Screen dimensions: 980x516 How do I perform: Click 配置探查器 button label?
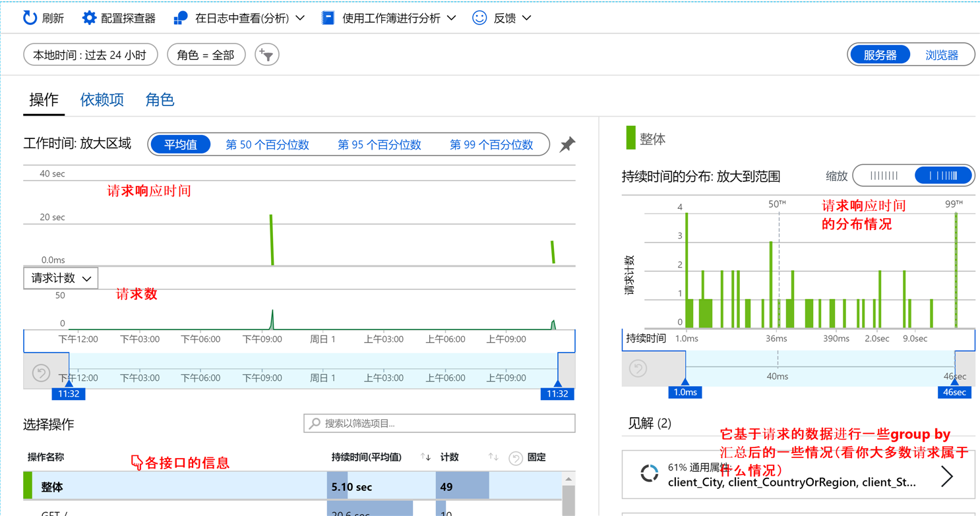tap(128, 18)
